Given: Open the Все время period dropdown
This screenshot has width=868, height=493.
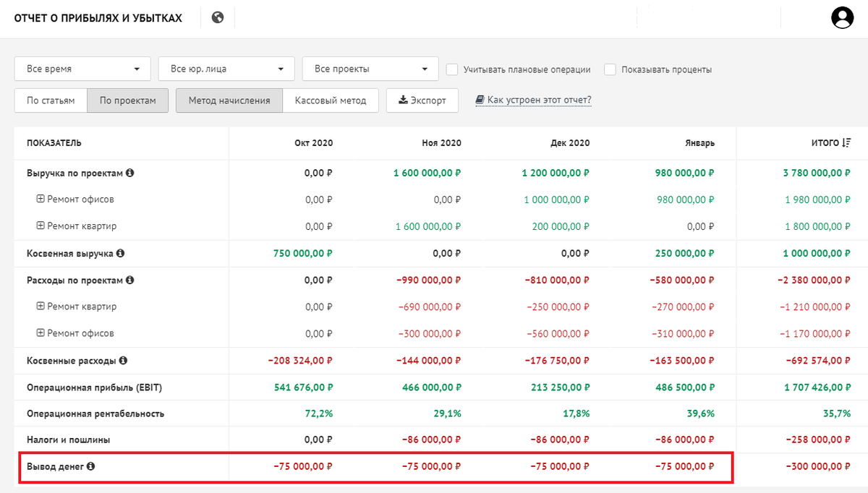Looking at the screenshot, I should [x=82, y=69].
